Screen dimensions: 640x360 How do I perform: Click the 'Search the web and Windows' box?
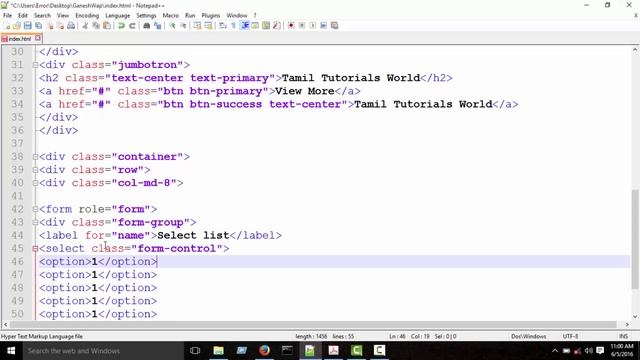(x=102, y=351)
